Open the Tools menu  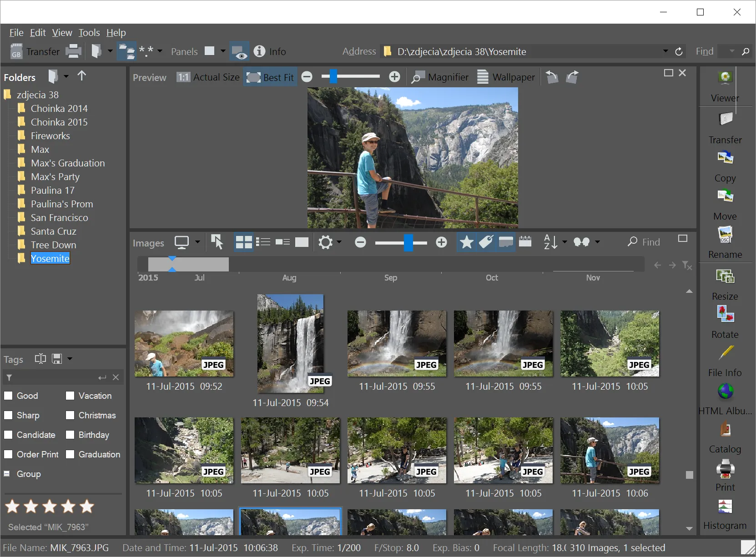pos(89,32)
